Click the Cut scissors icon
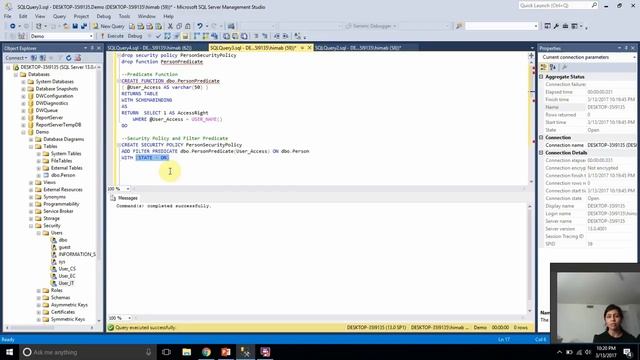The width and height of the screenshot is (640, 360). 170,26
